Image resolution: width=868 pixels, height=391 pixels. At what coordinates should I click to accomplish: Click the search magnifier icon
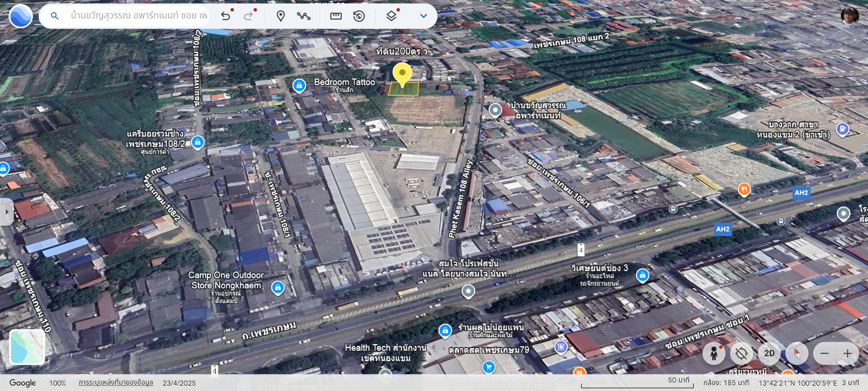(x=55, y=16)
